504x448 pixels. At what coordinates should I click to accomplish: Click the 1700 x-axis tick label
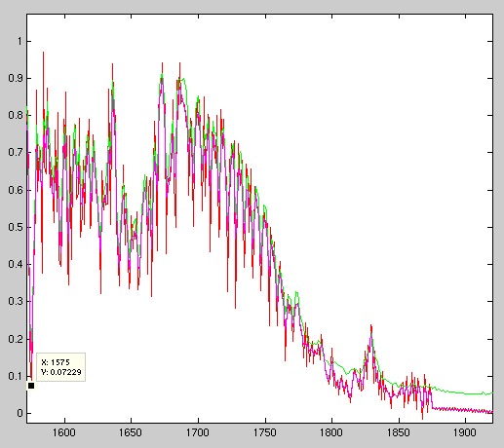198,432
